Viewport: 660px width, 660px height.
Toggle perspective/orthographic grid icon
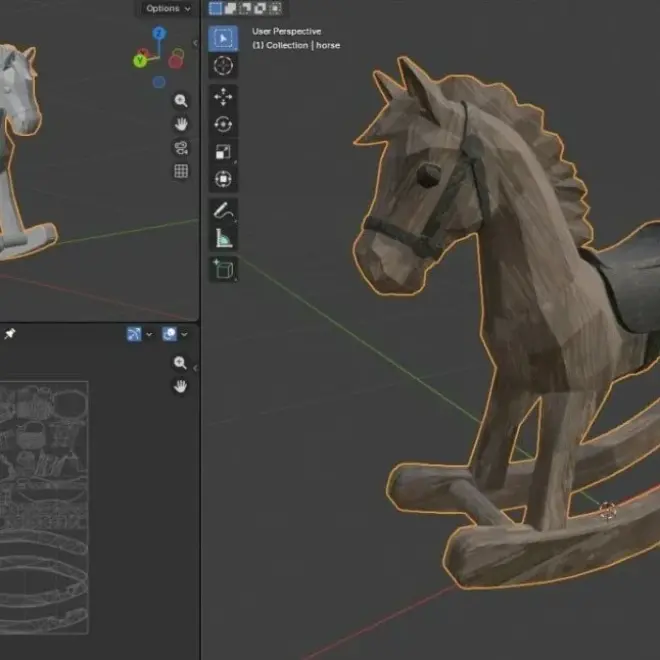(x=181, y=171)
